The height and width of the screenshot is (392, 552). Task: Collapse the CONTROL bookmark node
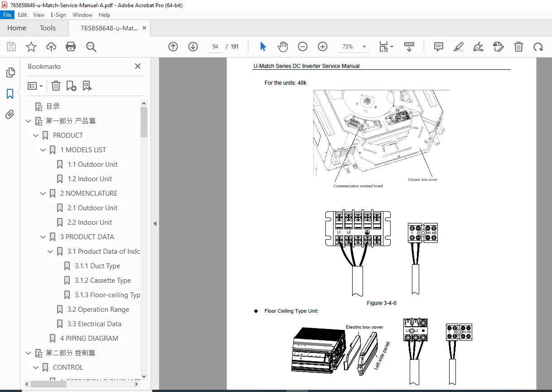[36, 368]
